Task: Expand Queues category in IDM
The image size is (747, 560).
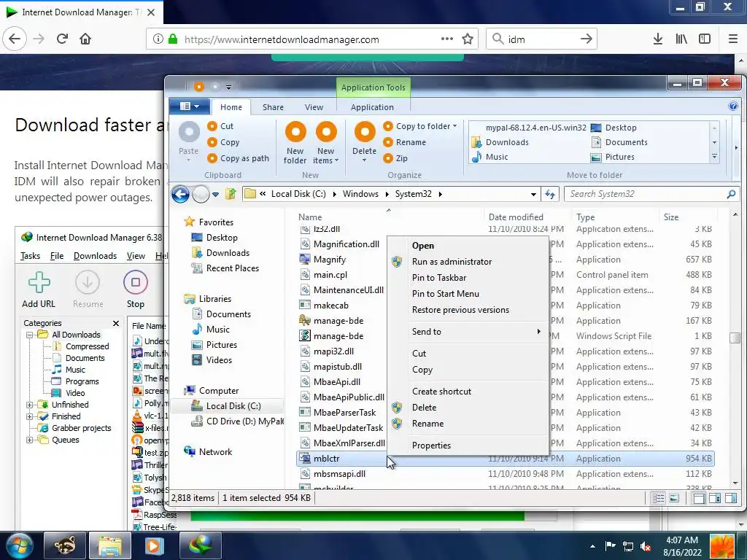Action: pyautogui.click(x=29, y=440)
